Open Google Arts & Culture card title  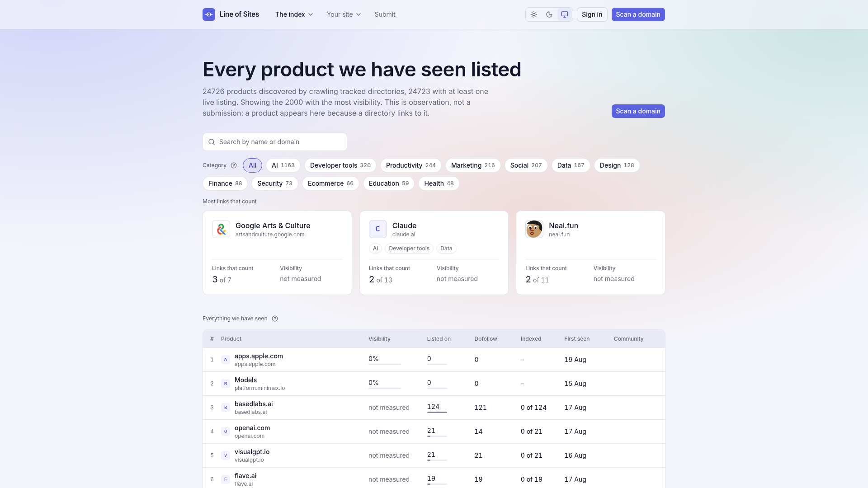coord(273,225)
